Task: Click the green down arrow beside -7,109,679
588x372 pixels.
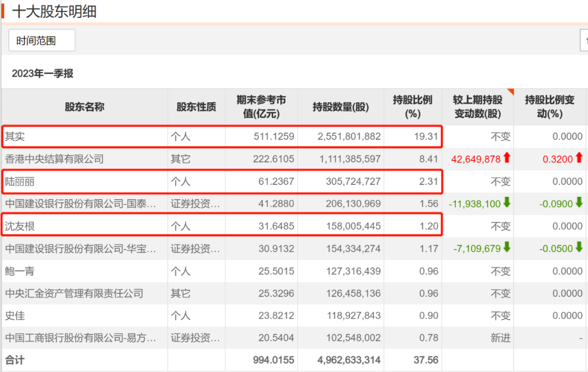Action: point(507,247)
